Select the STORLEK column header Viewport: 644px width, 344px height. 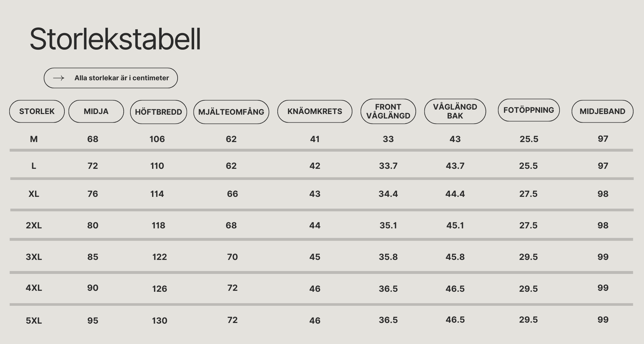pyautogui.click(x=37, y=111)
